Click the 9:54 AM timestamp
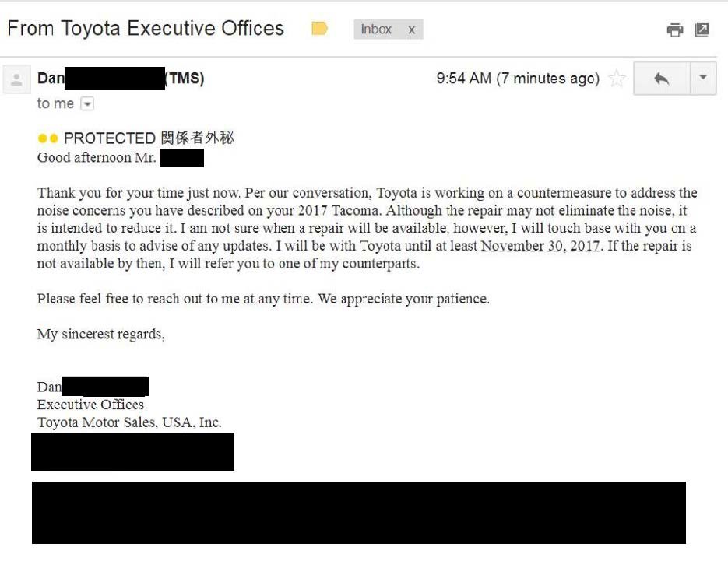Viewport: 728px width, 582px height. pyautogui.click(x=518, y=78)
